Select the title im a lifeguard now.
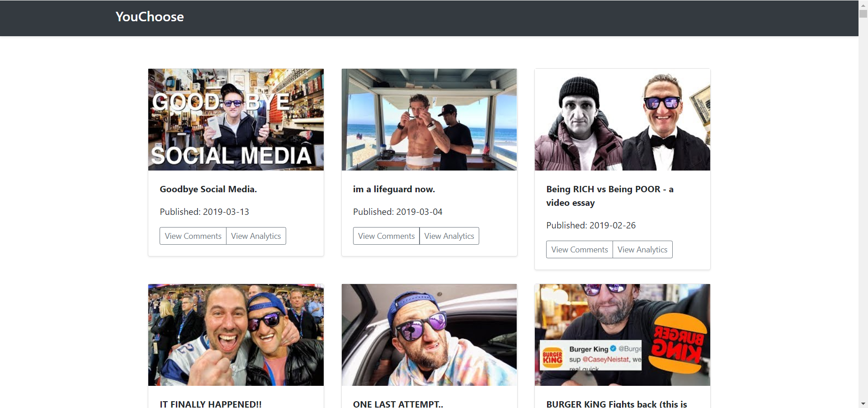 (394, 189)
